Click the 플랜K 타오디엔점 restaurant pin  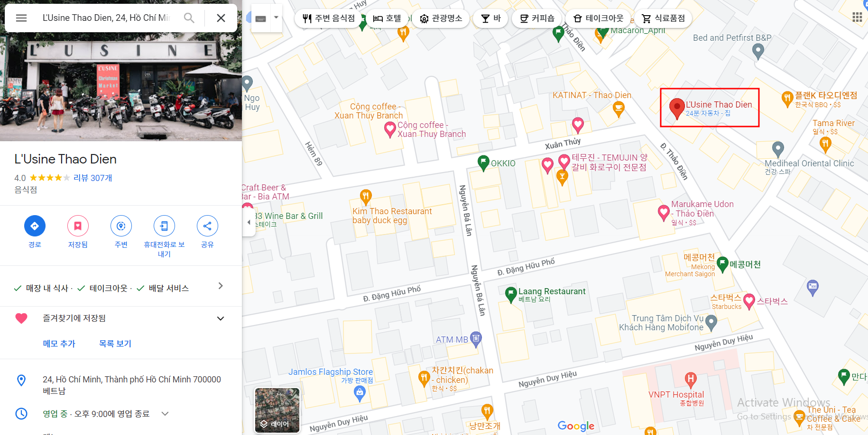pos(787,99)
